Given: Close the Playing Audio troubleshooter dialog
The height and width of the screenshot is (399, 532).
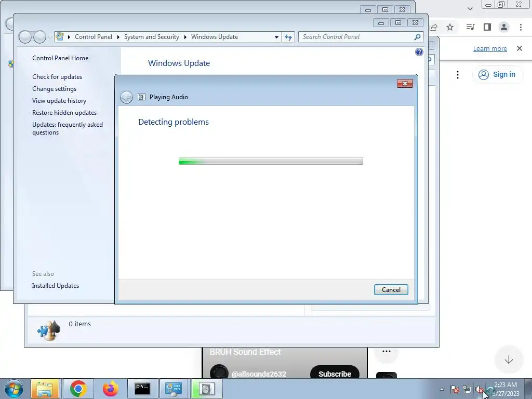Looking at the screenshot, I should 405,84.
